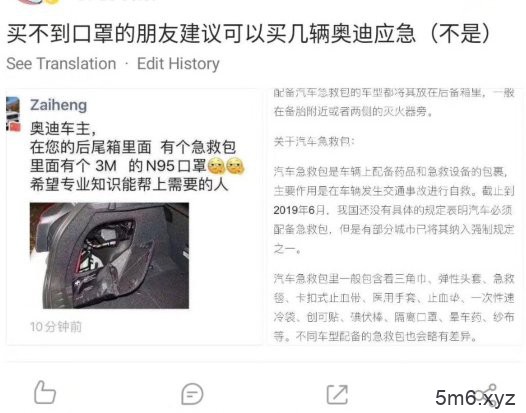Click the post title about 买不到口罩
Screen dimensions: 526x413
249,34
